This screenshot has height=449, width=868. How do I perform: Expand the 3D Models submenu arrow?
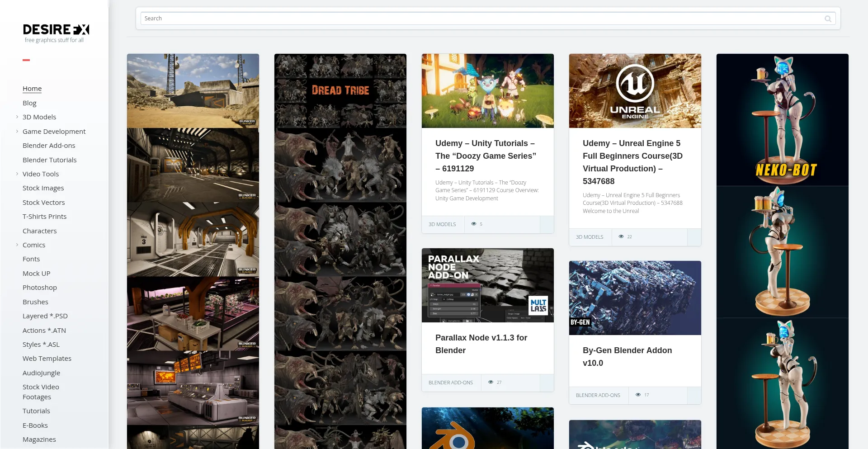pyautogui.click(x=17, y=117)
